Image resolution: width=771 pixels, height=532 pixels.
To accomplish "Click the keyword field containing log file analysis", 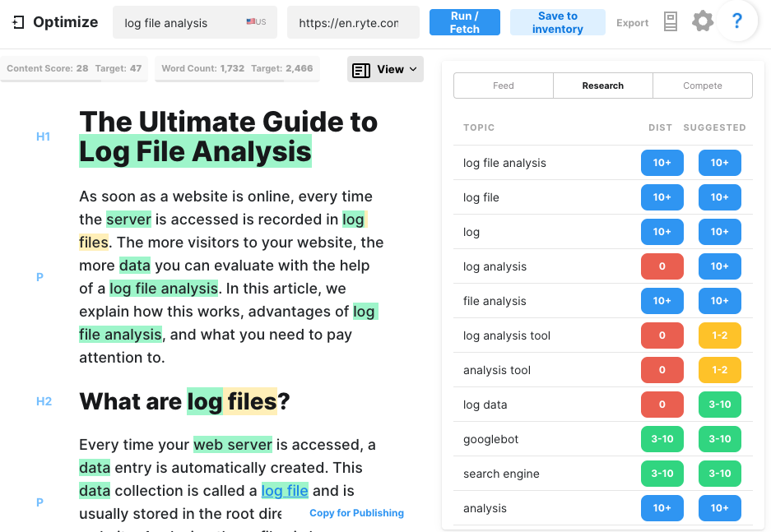I will [x=181, y=23].
